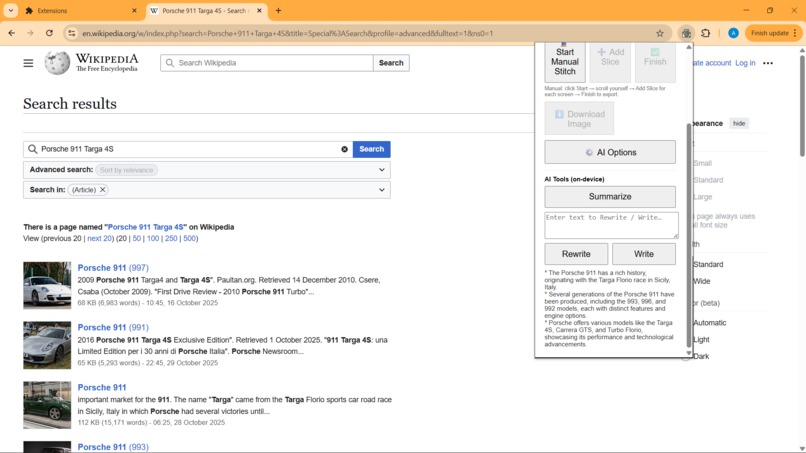This screenshot has width=806, height=453.
Task: Hide the Appearance panel
Action: point(739,123)
